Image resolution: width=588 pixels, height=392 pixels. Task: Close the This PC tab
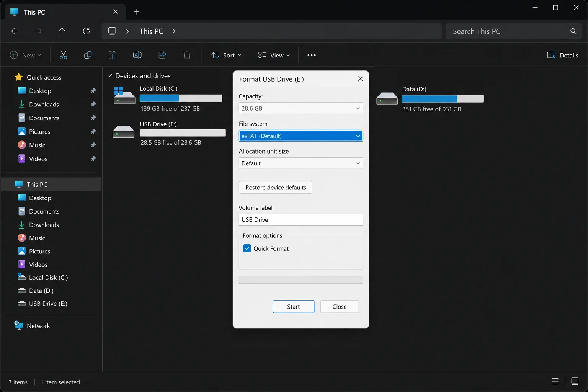(x=116, y=12)
